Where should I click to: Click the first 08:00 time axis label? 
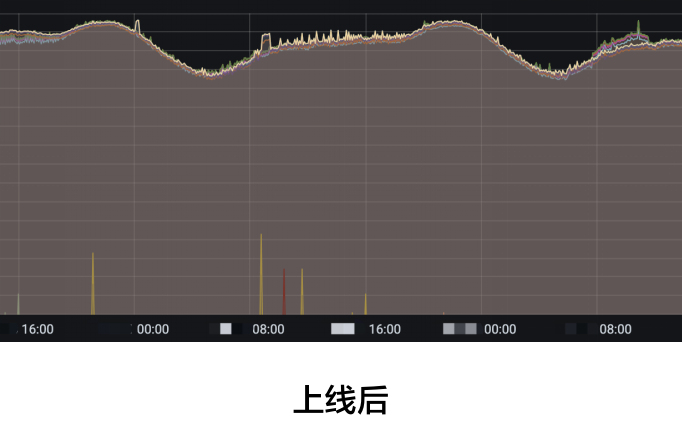pos(268,329)
